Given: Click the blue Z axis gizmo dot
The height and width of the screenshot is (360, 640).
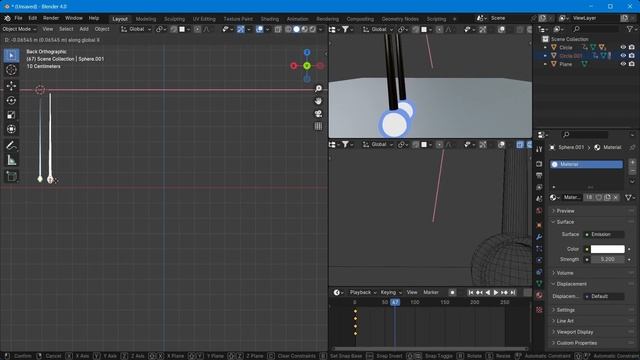Looking at the screenshot, I should point(307,52).
